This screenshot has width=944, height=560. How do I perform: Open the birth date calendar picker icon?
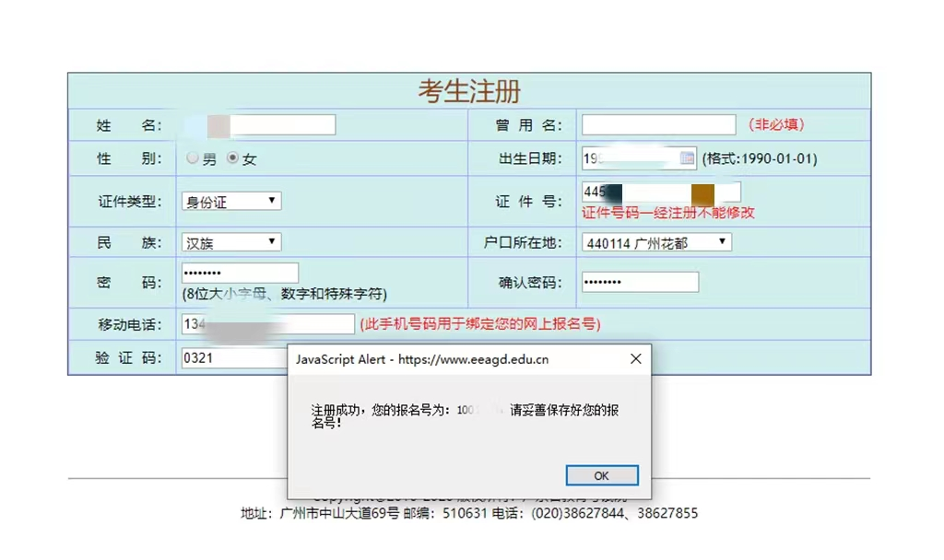click(687, 158)
